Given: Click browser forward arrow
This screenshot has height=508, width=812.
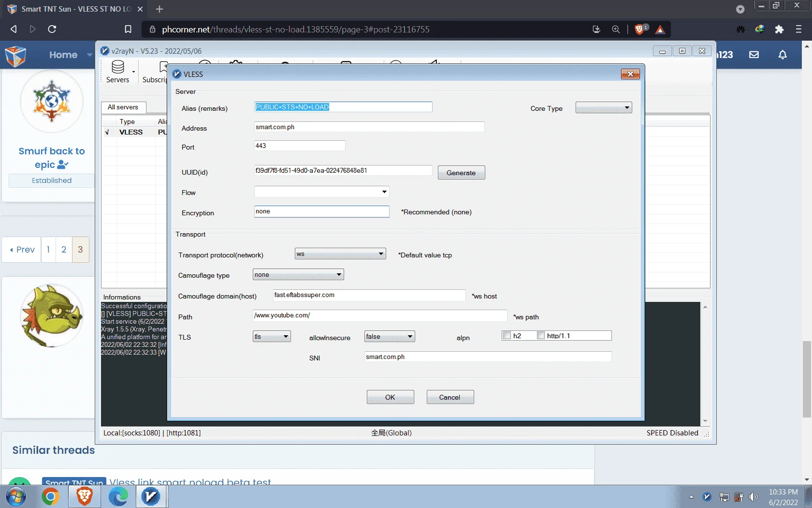Looking at the screenshot, I should pos(33,29).
